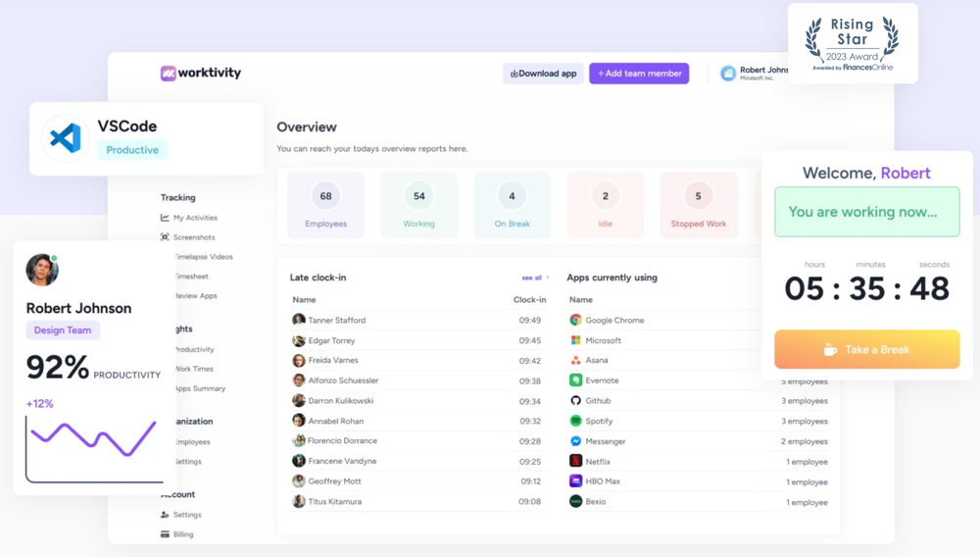Select the 2 Idle card
Viewport: 980px width, 557px height.
(x=605, y=205)
